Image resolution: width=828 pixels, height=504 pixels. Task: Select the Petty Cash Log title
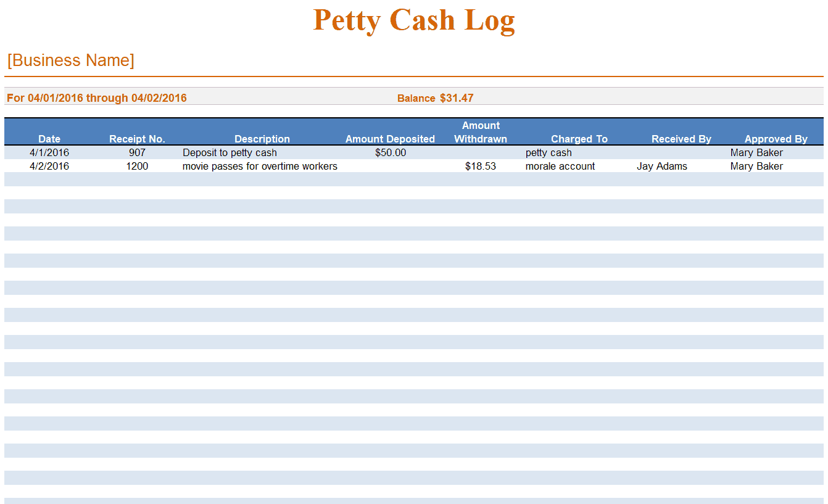pyautogui.click(x=414, y=20)
